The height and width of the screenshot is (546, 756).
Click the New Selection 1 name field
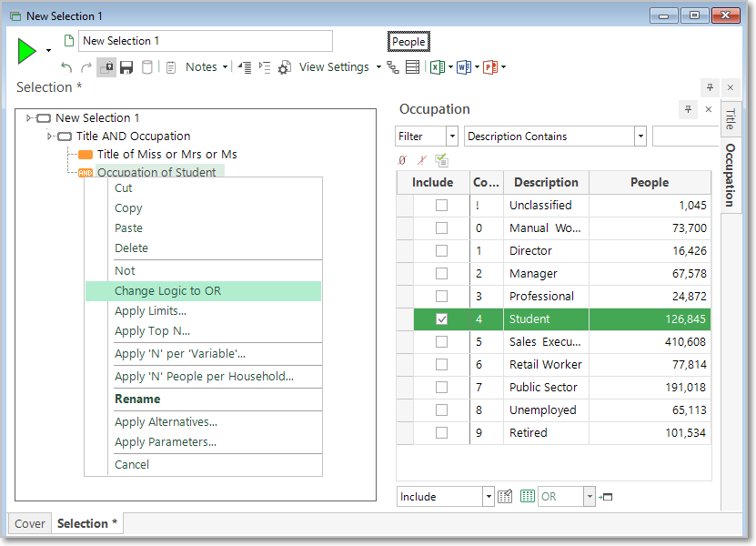(206, 41)
